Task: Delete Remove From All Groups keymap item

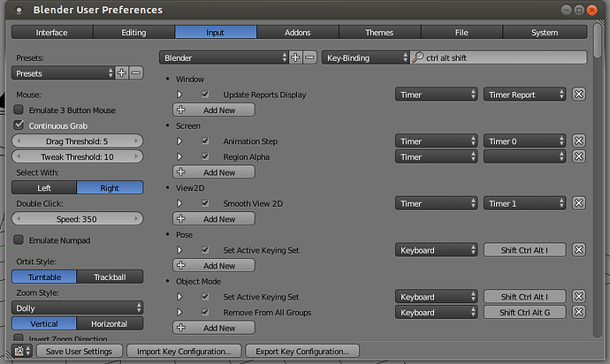Action: coord(579,312)
